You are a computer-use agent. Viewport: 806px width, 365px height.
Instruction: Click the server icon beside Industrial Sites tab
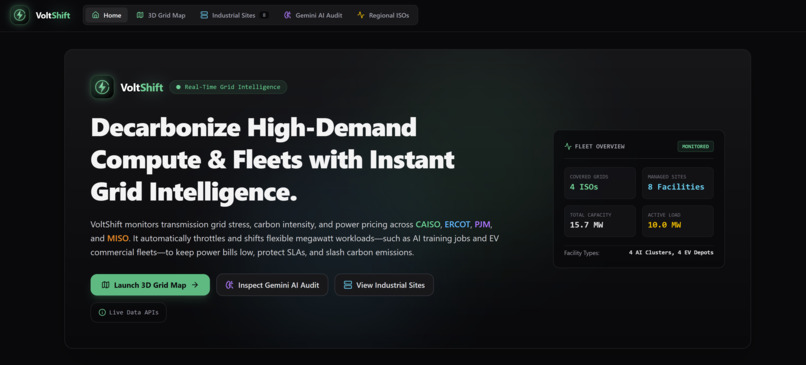pyautogui.click(x=204, y=15)
